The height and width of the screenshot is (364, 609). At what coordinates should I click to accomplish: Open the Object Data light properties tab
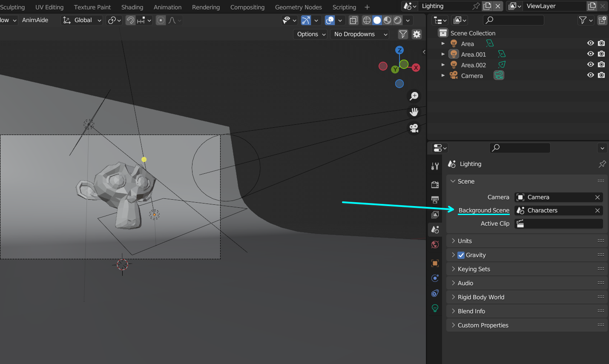point(435,308)
